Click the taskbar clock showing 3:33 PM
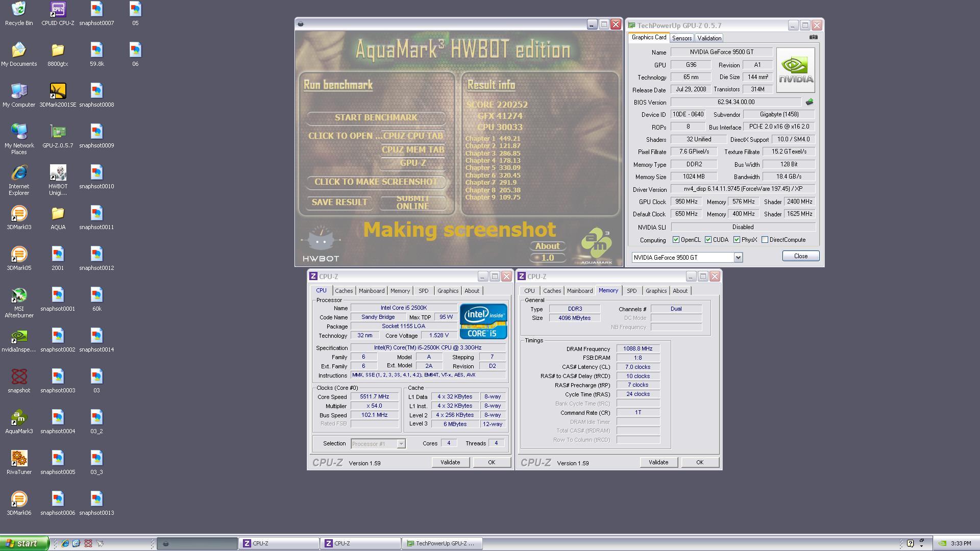Image resolution: width=980 pixels, height=551 pixels. click(961, 544)
